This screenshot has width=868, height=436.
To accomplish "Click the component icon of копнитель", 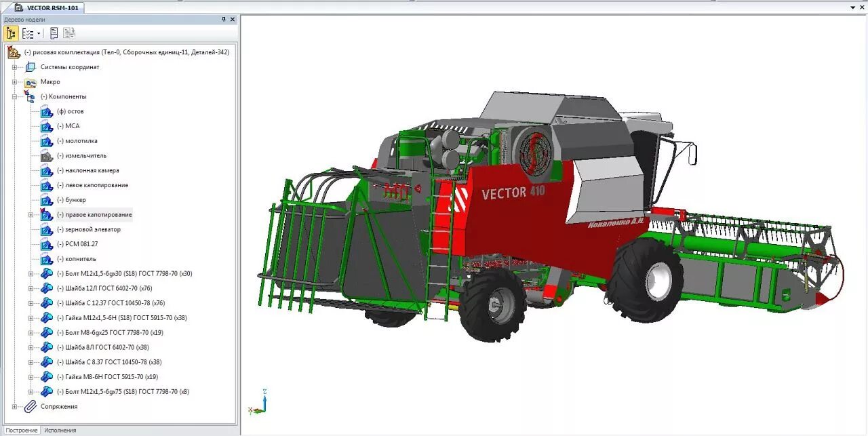I will [x=47, y=259].
